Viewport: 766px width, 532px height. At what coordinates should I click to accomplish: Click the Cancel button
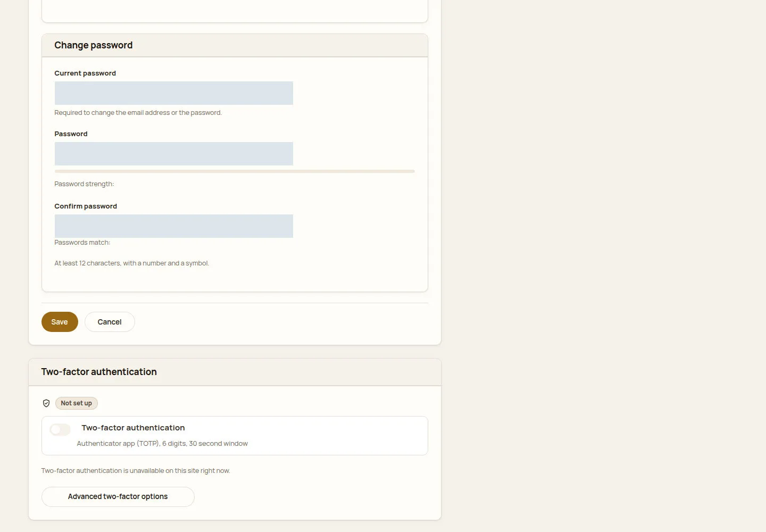coord(110,322)
